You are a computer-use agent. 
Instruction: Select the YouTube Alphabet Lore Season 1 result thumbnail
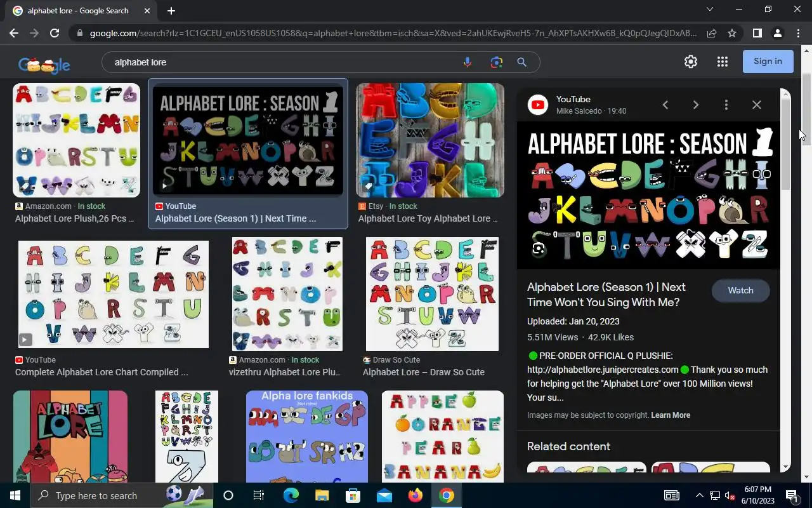pos(248,140)
